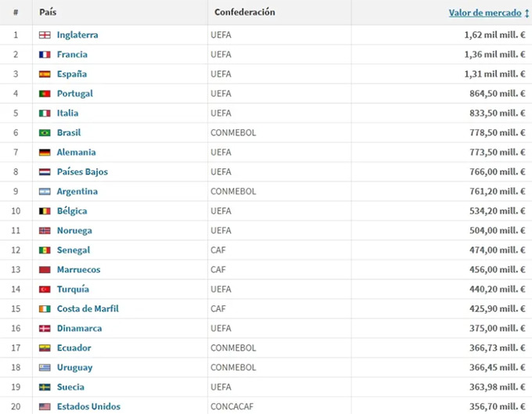Click the Turkey flag icon

tap(45, 290)
